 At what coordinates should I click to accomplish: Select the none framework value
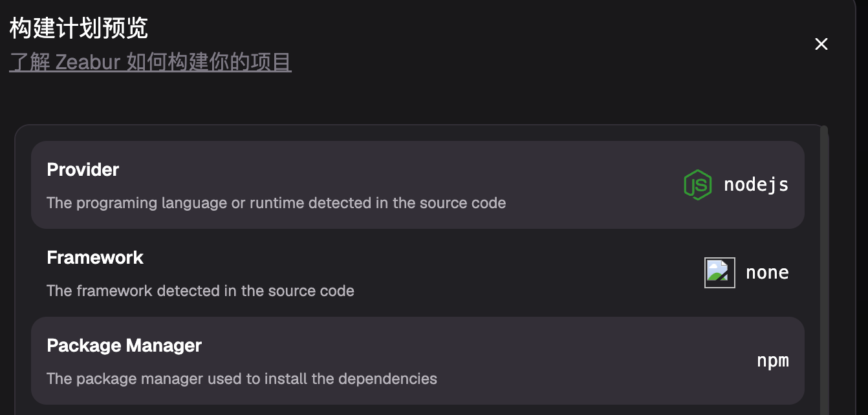pos(767,273)
